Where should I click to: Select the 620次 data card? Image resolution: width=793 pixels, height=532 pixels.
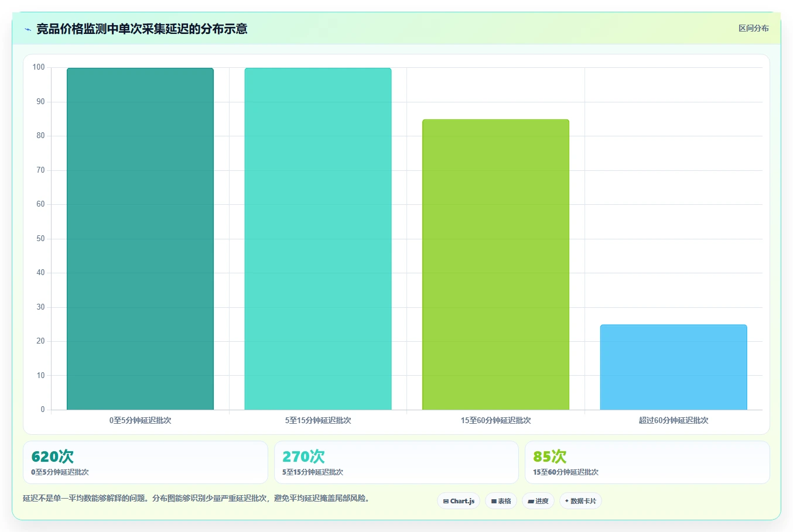(145, 462)
